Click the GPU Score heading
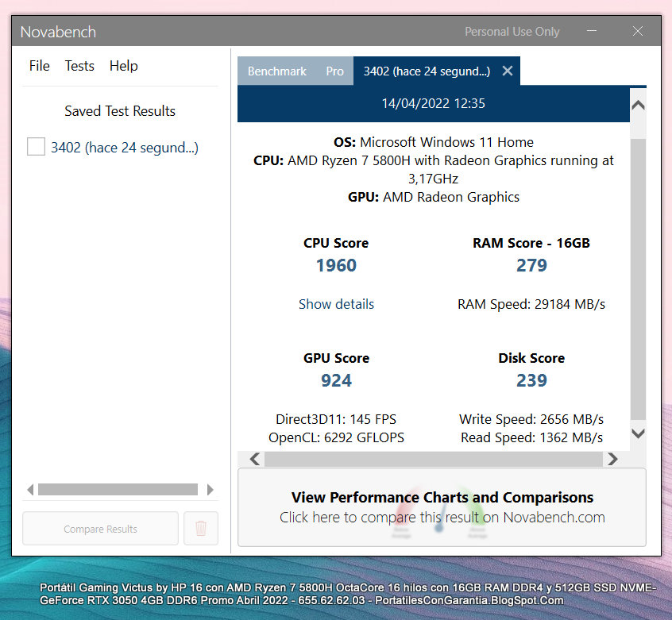 pos(336,358)
